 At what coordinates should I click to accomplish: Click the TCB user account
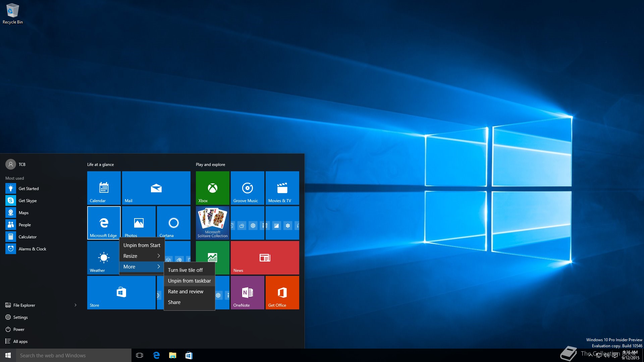pyautogui.click(x=15, y=164)
